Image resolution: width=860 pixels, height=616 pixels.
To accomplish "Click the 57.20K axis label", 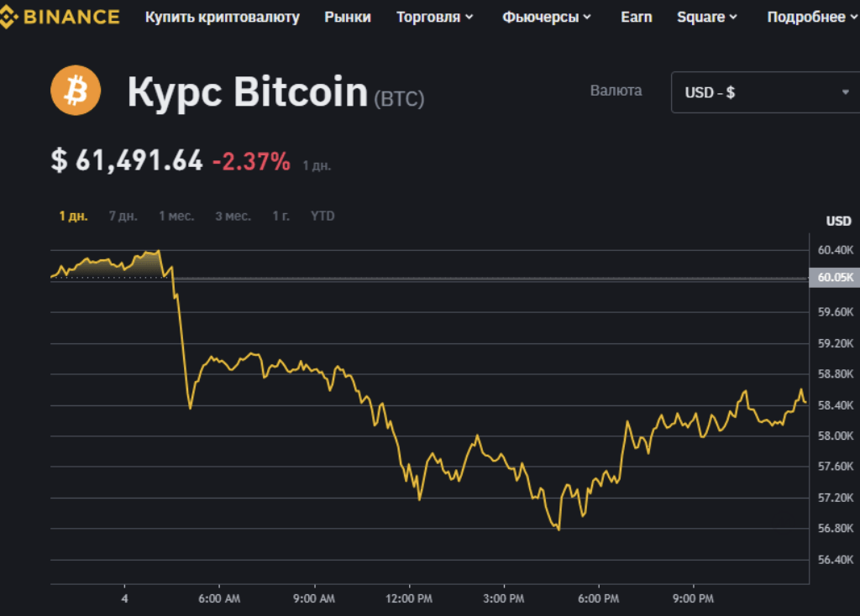I will [836, 498].
